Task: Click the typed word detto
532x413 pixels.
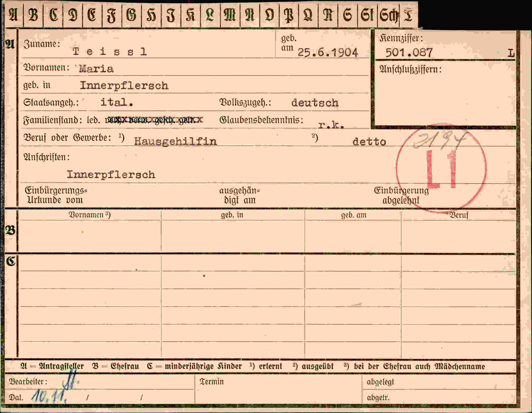Action: (369, 142)
